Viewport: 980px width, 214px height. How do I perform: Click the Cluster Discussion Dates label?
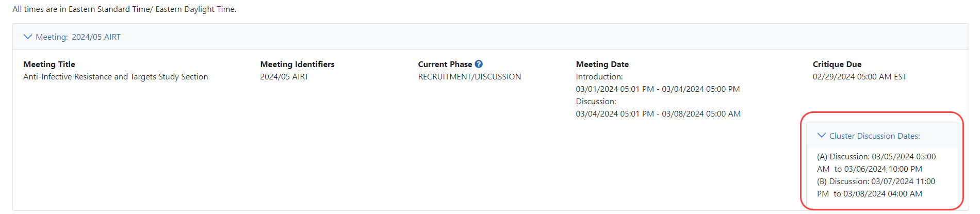click(874, 136)
